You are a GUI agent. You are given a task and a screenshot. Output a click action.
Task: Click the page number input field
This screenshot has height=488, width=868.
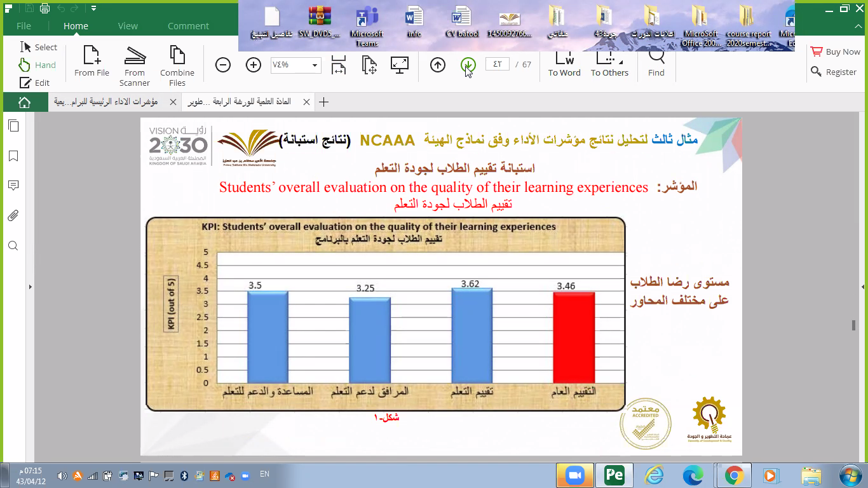coord(497,64)
